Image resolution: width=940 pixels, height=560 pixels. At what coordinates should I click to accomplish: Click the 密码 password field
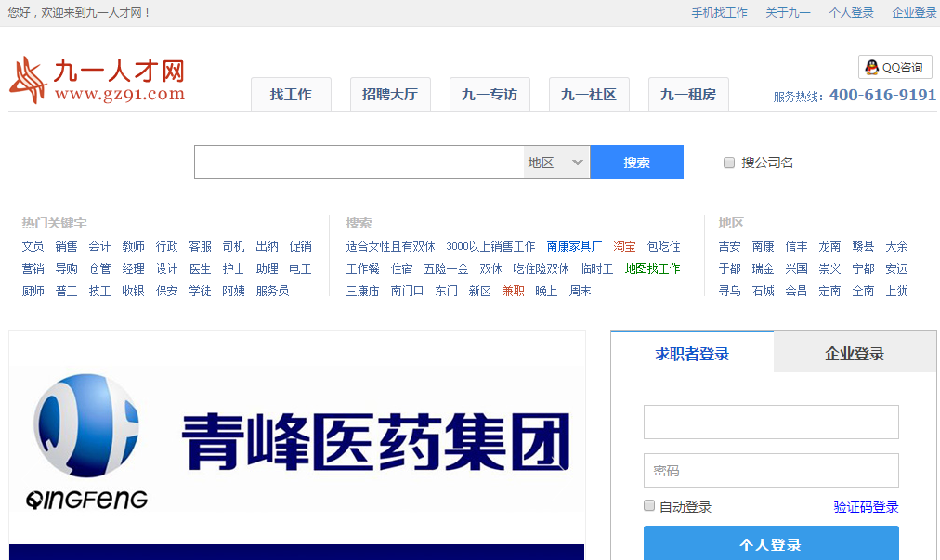[x=771, y=471]
